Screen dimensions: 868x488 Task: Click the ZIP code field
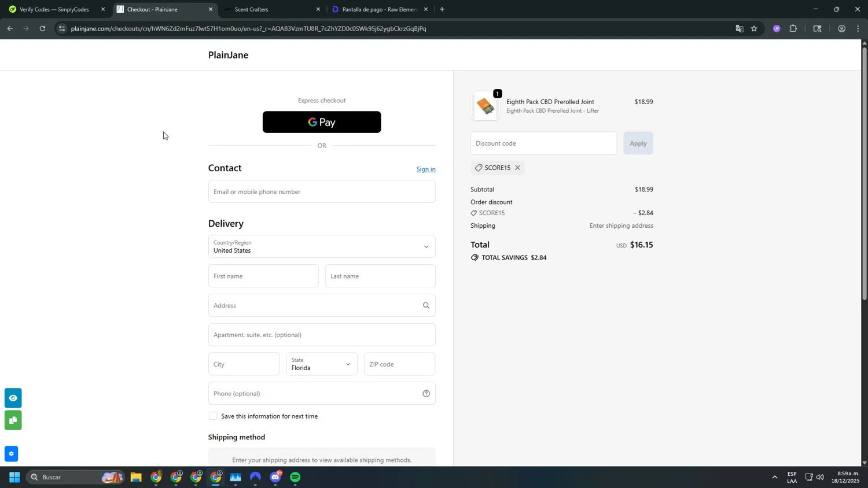coord(399,364)
